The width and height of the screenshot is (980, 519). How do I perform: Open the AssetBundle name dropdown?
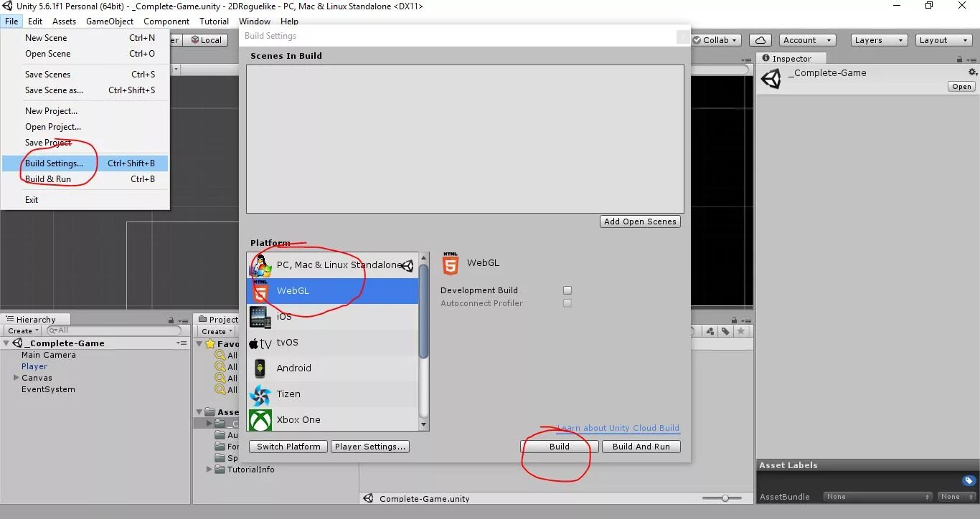(x=877, y=496)
